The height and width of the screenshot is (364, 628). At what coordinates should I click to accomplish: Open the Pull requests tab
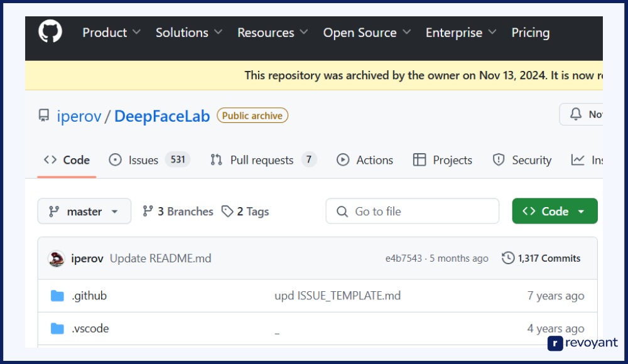point(263,160)
